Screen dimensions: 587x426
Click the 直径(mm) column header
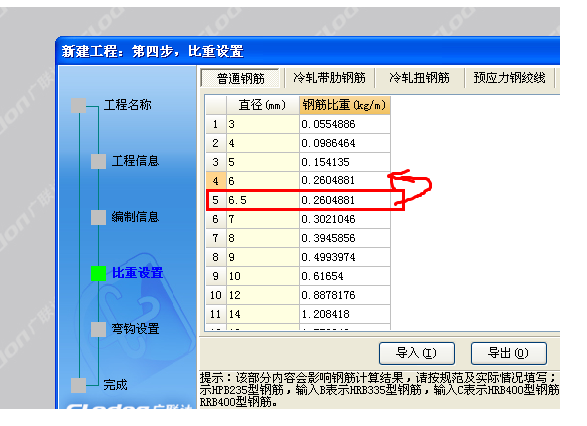click(262, 105)
